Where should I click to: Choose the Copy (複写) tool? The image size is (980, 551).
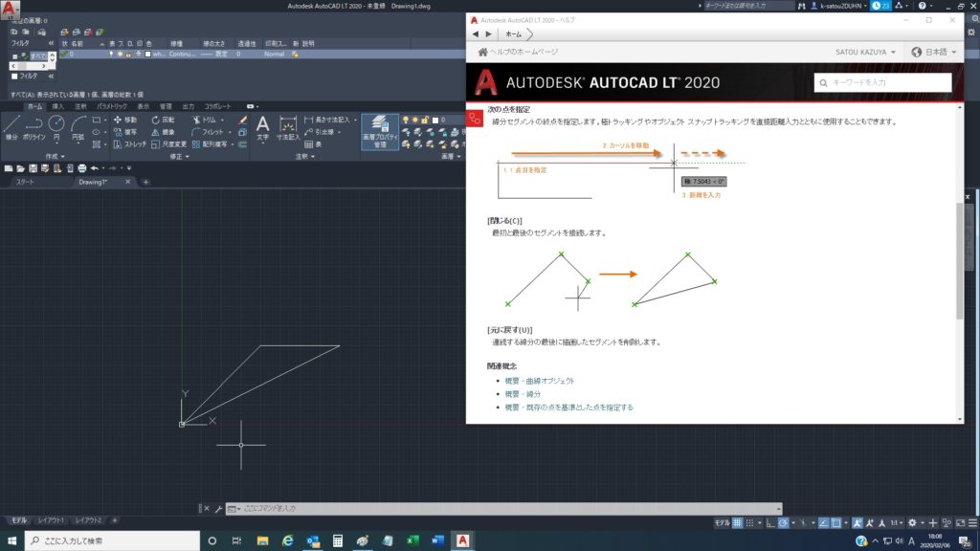125,132
